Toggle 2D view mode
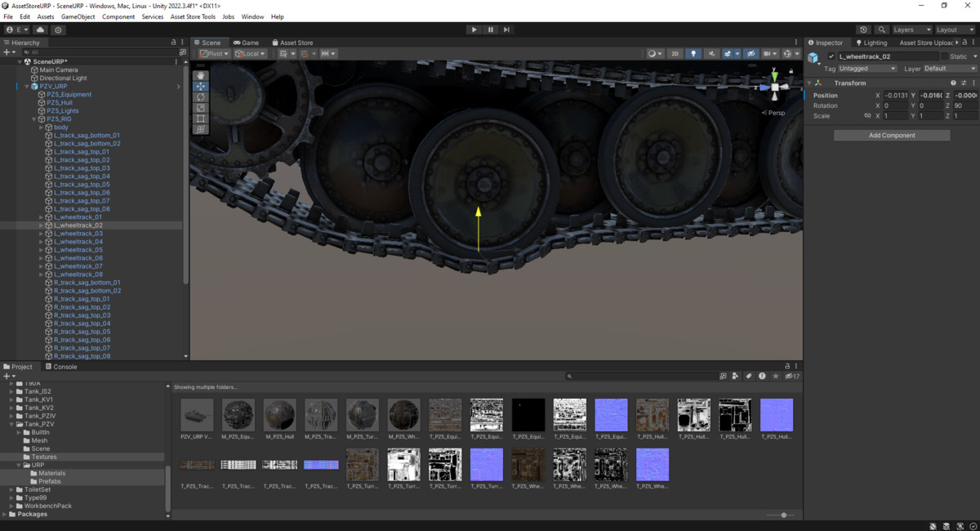Screen dimensions: 980x531 675,54
